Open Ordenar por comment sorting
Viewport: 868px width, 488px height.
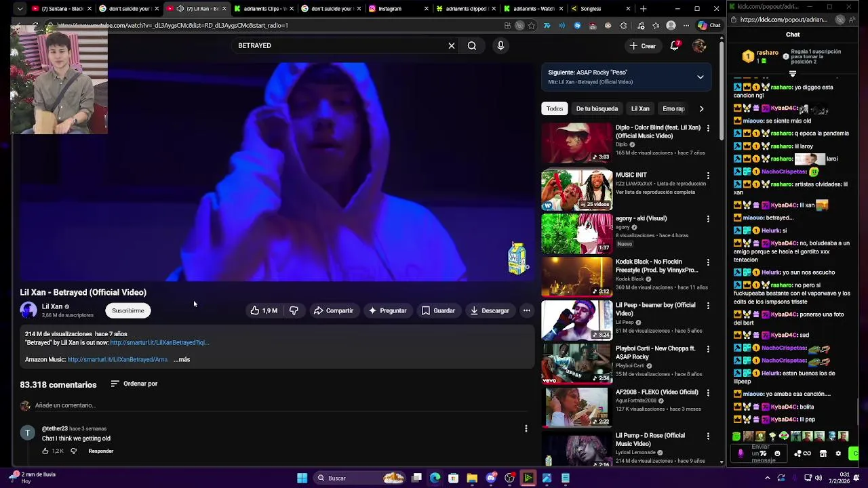(134, 384)
